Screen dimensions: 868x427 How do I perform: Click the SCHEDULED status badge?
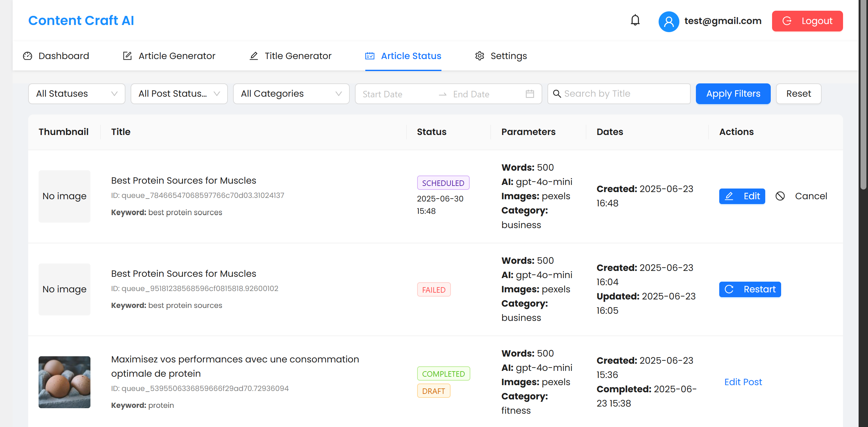pos(443,183)
